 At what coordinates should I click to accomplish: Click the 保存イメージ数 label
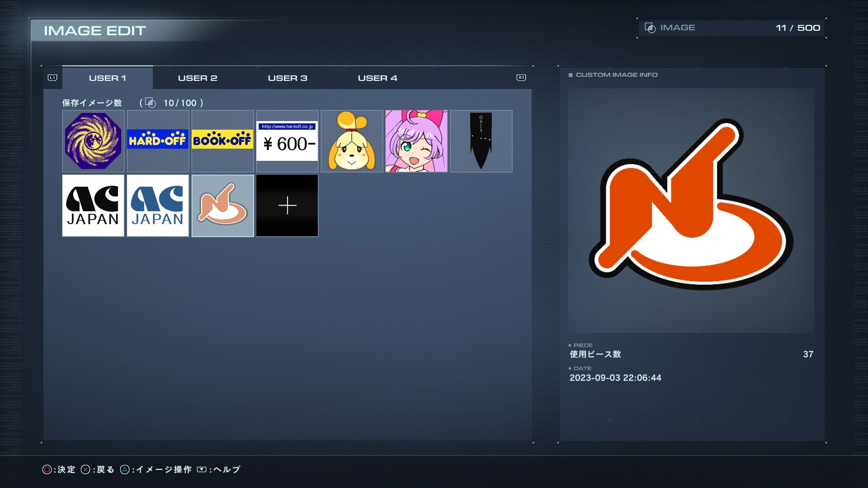tap(92, 103)
